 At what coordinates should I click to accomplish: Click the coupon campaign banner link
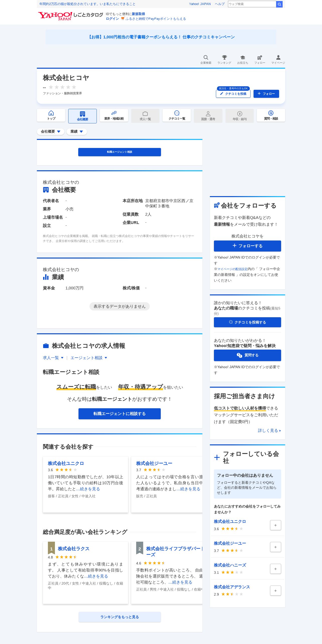161,37
